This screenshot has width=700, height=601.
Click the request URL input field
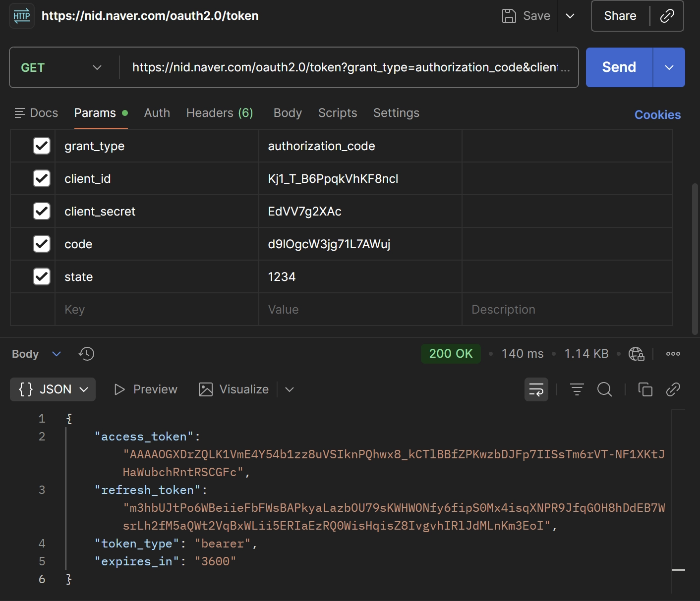(347, 67)
